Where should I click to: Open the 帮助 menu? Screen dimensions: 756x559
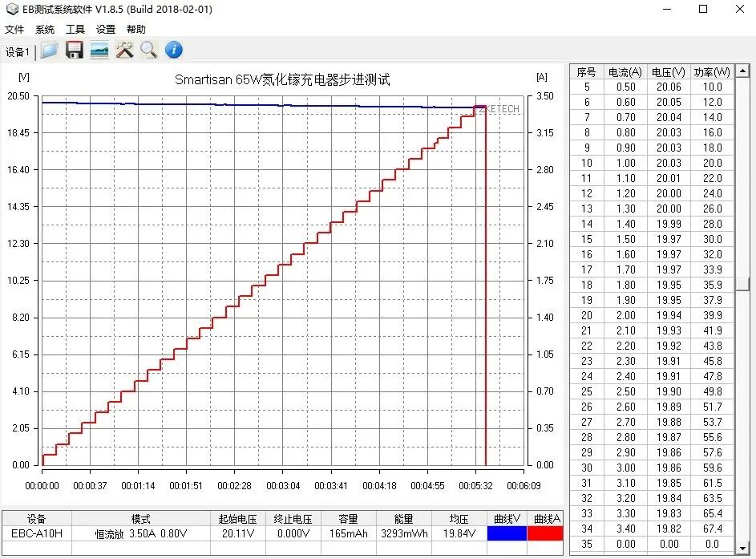coord(136,30)
